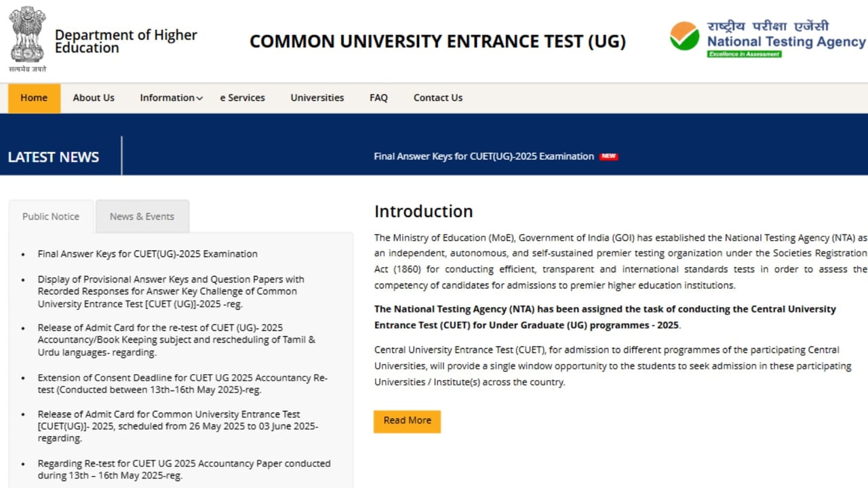This screenshot has width=868, height=488.
Task: Expand the Information dropdown menu
Action: point(172,98)
